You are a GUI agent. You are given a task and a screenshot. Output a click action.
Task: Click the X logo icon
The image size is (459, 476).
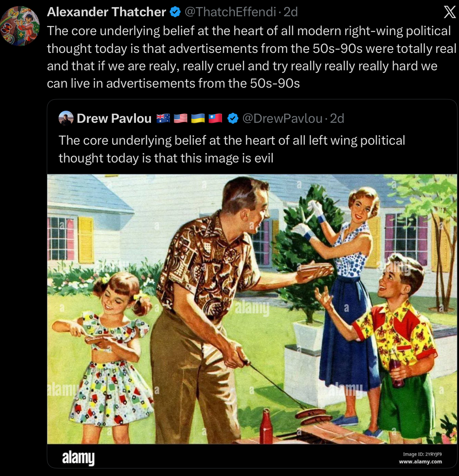(x=449, y=12)
